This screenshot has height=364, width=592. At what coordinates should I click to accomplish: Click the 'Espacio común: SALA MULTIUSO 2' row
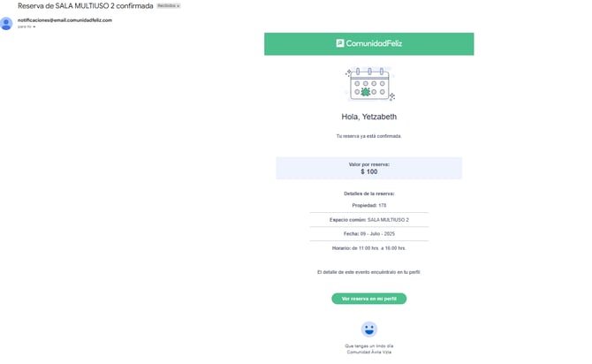(368, 219)
